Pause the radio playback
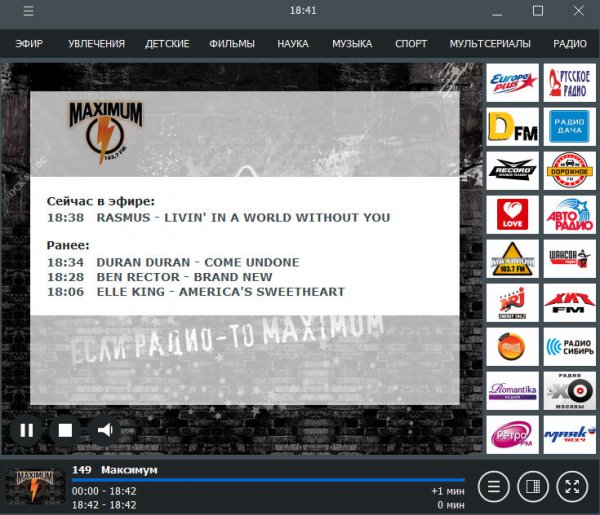Image resolution: width=600 pixels, height=515 pixels. click(x=26, y=430)
